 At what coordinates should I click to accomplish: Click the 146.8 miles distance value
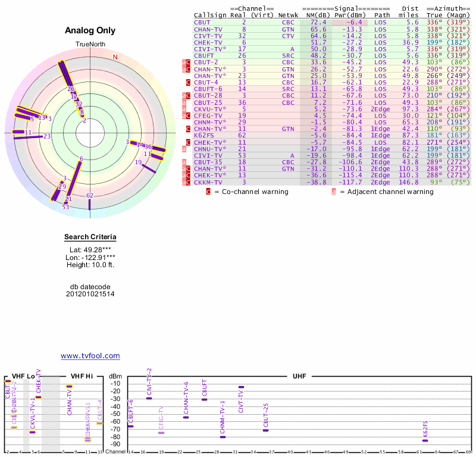pyautogui.click(x=409, y=182)
